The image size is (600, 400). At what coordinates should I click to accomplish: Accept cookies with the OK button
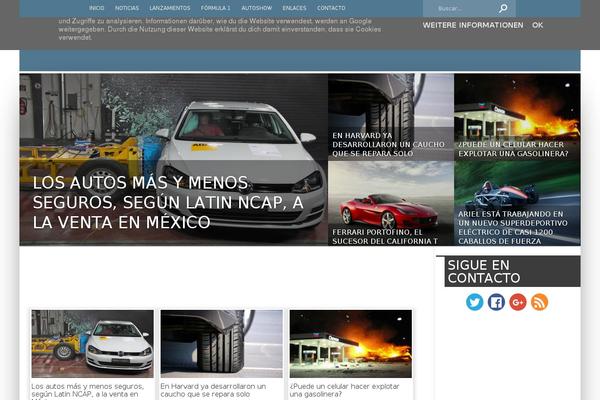(x=537, y=25)
